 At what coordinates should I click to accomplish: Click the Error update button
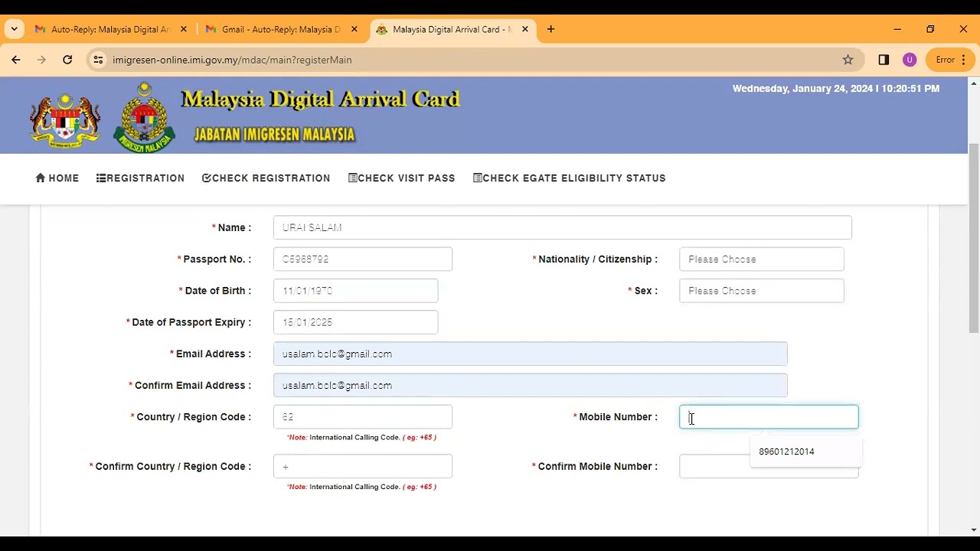pos(952,60)
